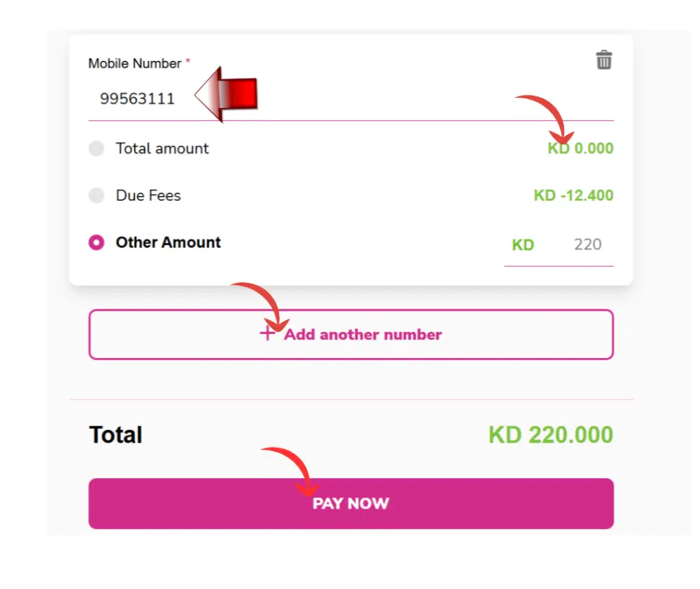Click the trash icon to delete this number
Viewport: 700px width, 589px height.
click(x=604, y=60)
